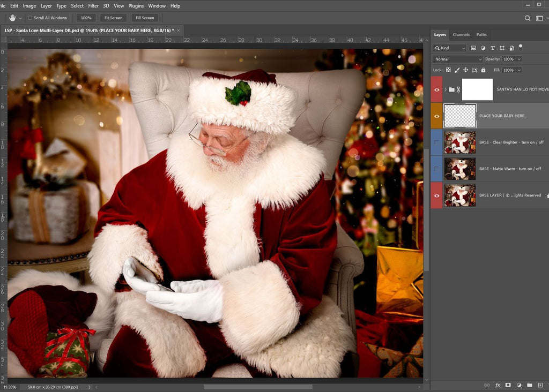Click the lock transparent pixels icon
The height and width of the screenshot is (392, 549).
coord(448,70)
